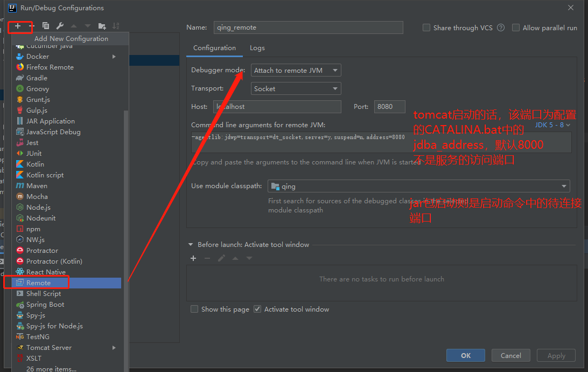Collapse the Before launch section

(191, 245)
